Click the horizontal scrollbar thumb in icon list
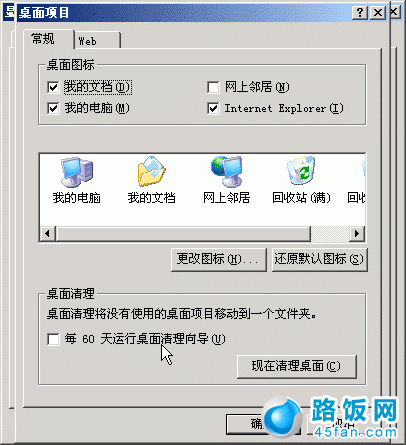 click(x=183, y=233)
